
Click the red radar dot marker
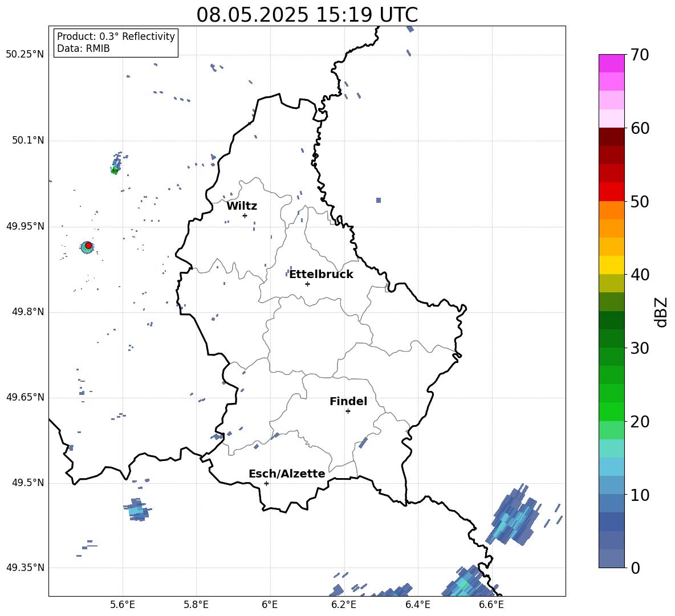(88, 246)
